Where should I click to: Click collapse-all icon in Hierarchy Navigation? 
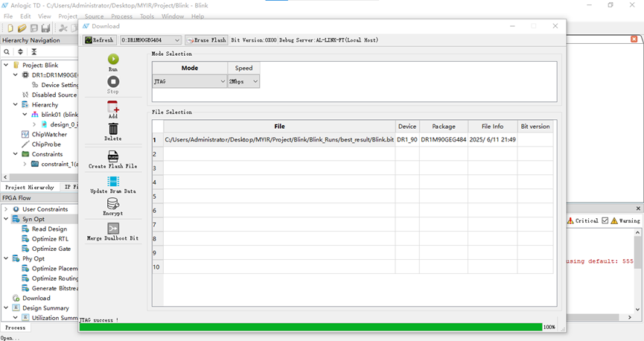pos(34,52)
